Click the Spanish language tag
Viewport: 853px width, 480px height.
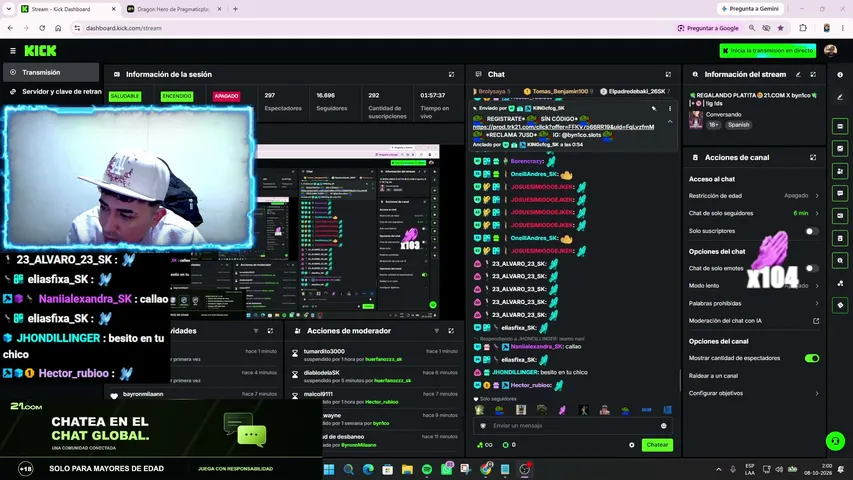pos(738,125)
